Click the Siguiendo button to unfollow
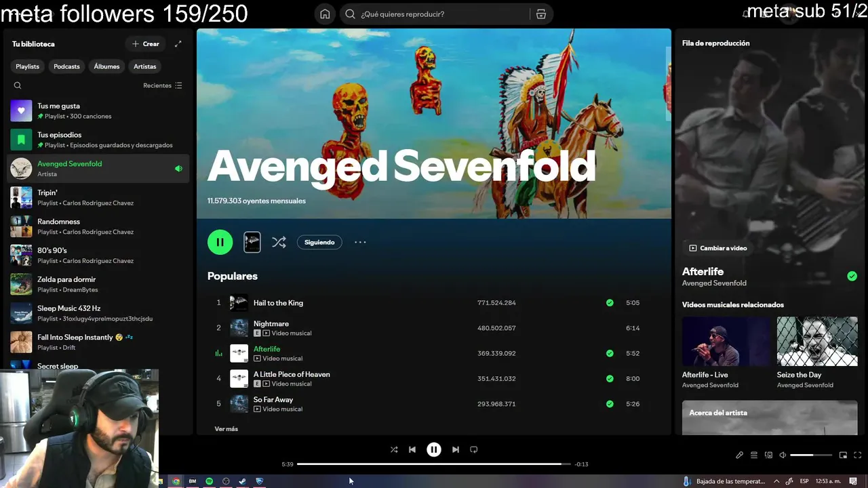Image resolution: width=868 pixels, height=488 pixels. tap(319, 242)
